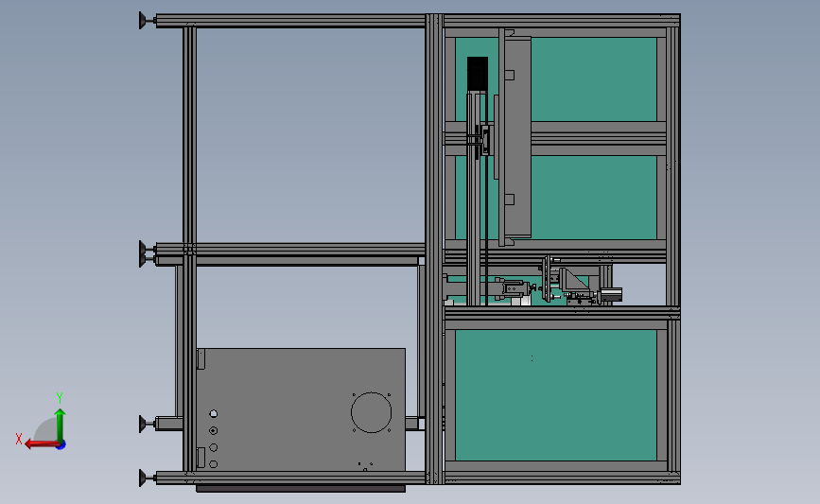This screenshot has height=504, width=820.
Task: Click the "Y" label of the triad
Action: point(60,398)
